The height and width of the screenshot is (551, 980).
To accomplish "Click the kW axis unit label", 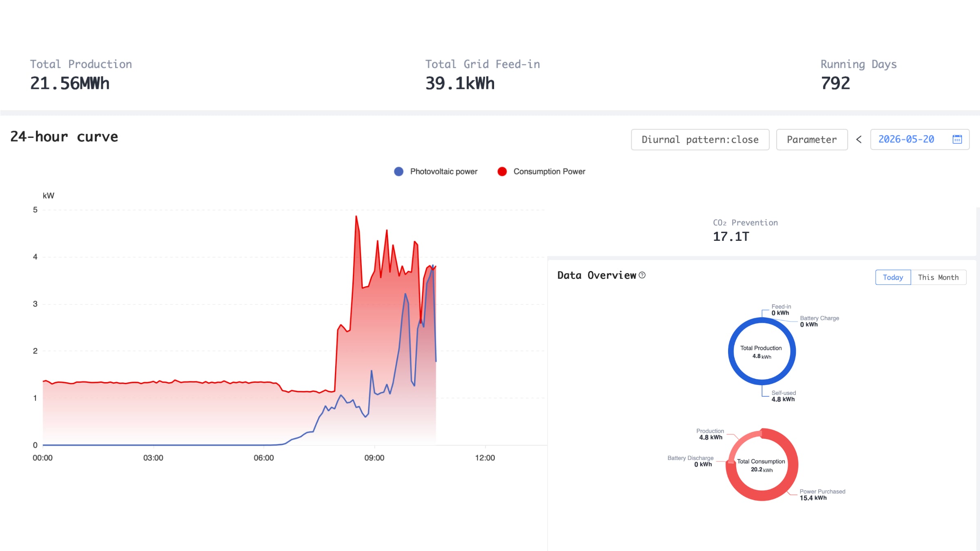I will tap(48, 196).
